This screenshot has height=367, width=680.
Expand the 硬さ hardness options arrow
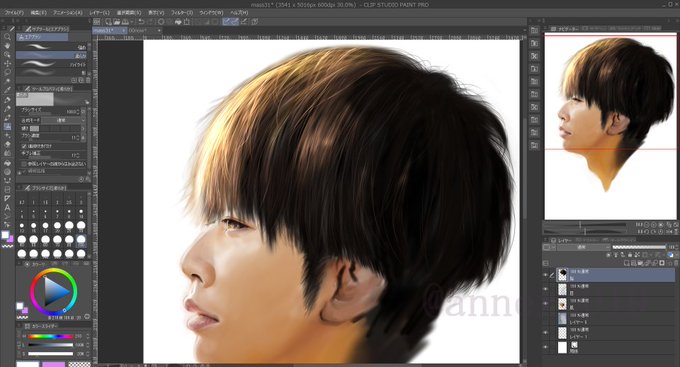tap(83, 128)
